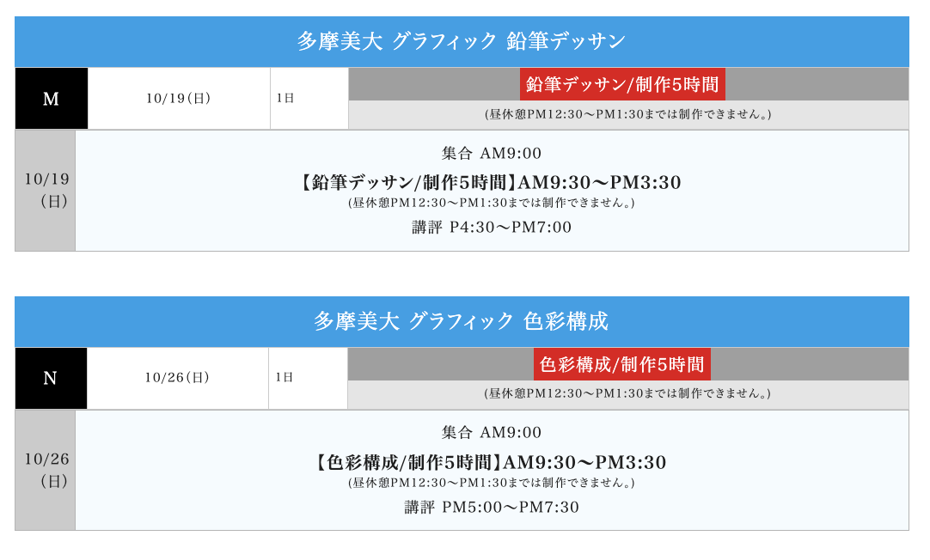Click the black N course code cell

click(x=51, y=378)
